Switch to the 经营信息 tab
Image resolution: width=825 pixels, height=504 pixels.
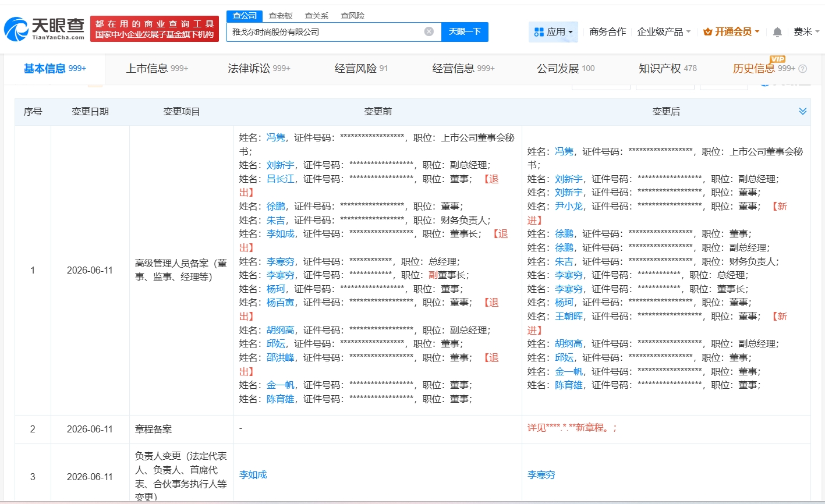[463, 69]
